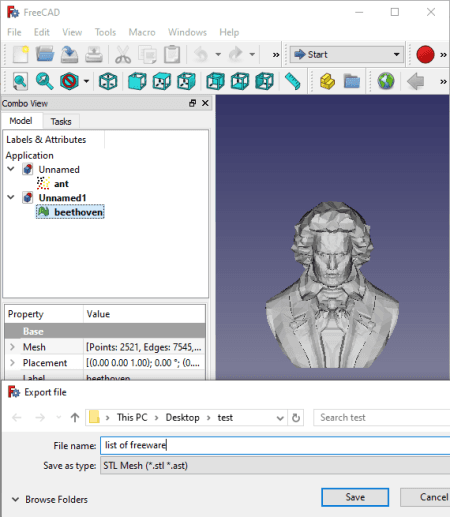Click Fit Selection zoom icon
Image resolution: width=450 pixels, height=517 pixels.
pyautogui.click(x=45, y=82)
